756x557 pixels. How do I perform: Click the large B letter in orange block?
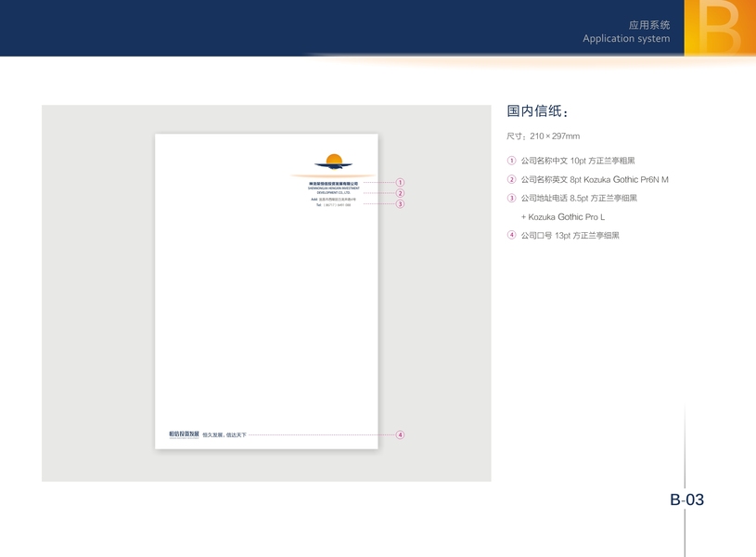(719, 27)
